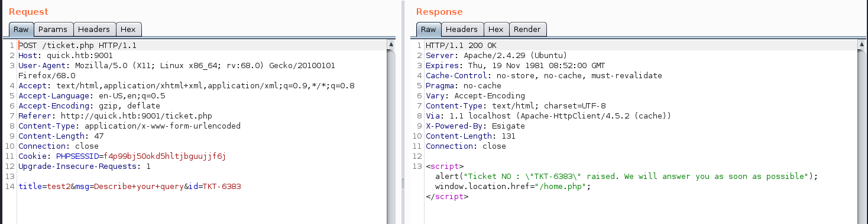Switch to the Request Raw tab
Screen dimensions: 868x224
coord(21,29)
